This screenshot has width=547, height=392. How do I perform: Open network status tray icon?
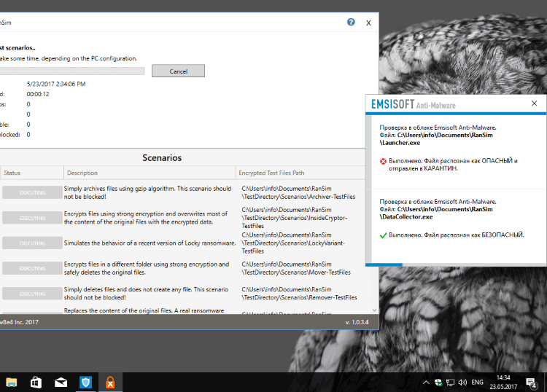(x=451, y=383)
